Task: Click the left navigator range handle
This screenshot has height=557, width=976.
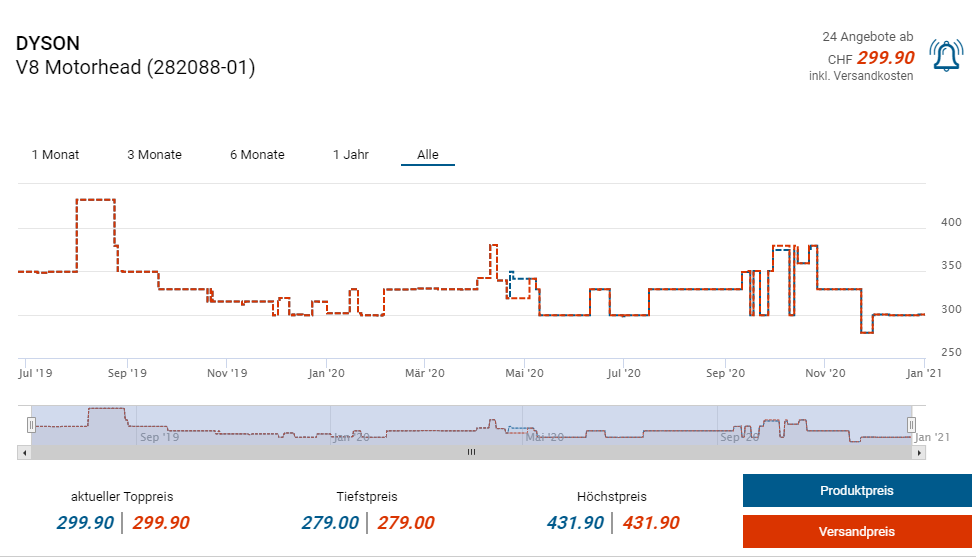Action: click(x=31, y=425)
